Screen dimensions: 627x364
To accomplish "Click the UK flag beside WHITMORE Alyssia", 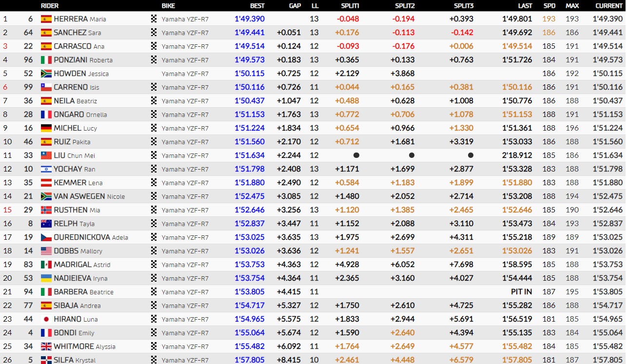I will [46, 346].
